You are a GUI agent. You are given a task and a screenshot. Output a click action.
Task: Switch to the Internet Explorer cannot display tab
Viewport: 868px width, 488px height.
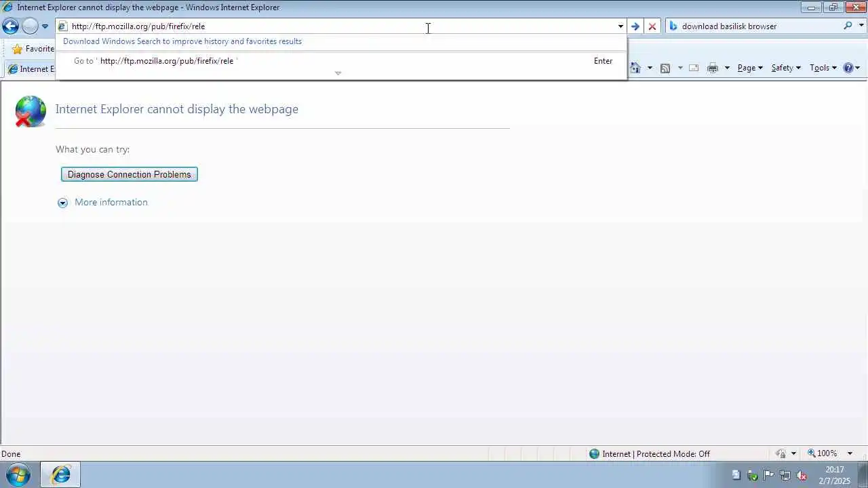click(31, 69)
